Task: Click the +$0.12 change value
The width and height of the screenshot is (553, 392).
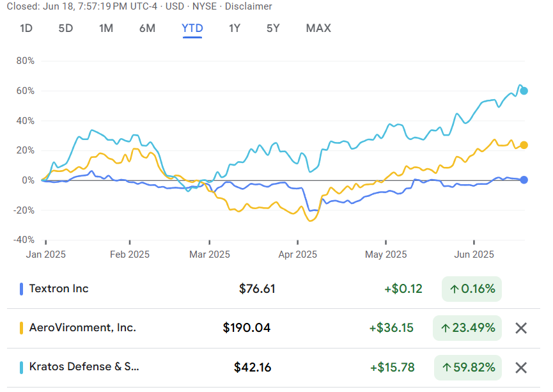Action: click(403, 289)
